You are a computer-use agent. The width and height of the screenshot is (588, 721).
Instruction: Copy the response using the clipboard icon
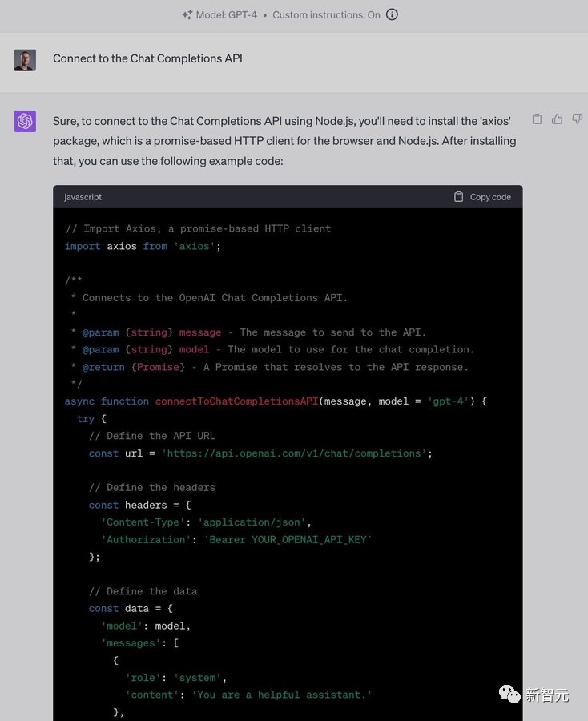coord(537,119)
